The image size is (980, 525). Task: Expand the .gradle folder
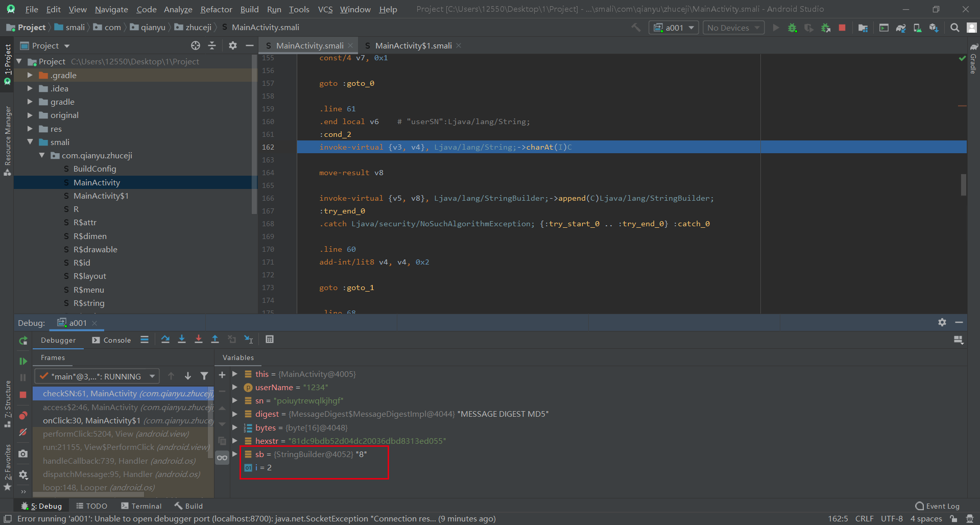pyautogui.click(x=30, y=75)
